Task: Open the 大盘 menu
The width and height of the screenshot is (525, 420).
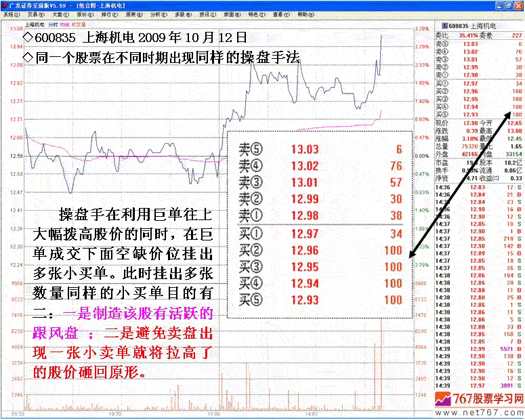Action: tap(60, 14)
